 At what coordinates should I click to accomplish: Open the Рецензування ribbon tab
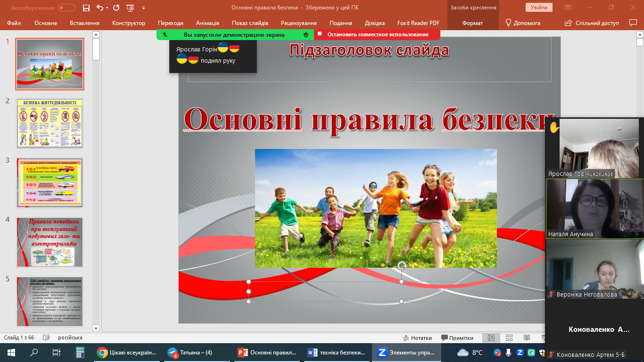coord(299,23)
